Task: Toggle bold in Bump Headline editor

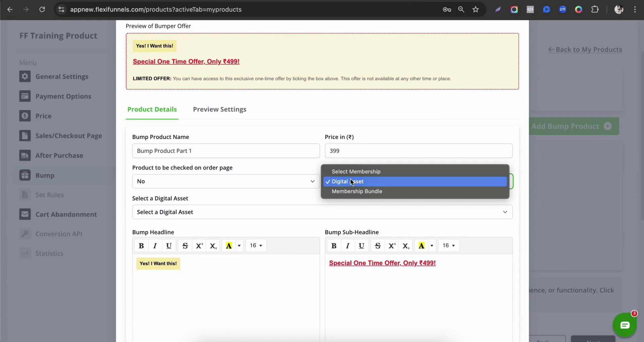Action: 141,246
